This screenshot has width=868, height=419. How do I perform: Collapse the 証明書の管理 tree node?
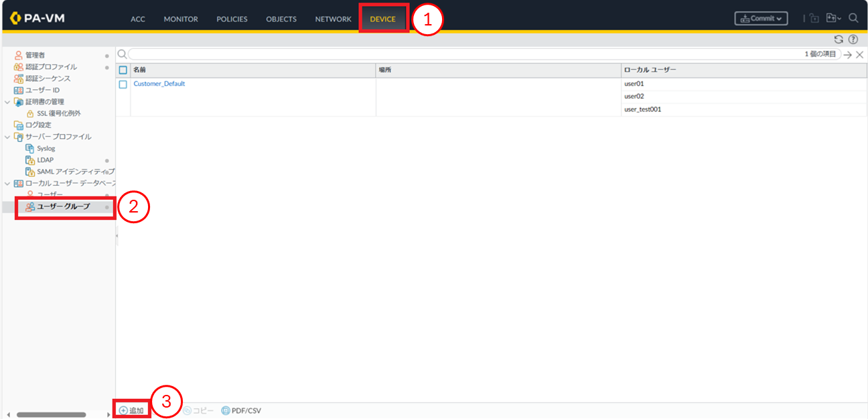pyautogui.click(x=7, y=102)
